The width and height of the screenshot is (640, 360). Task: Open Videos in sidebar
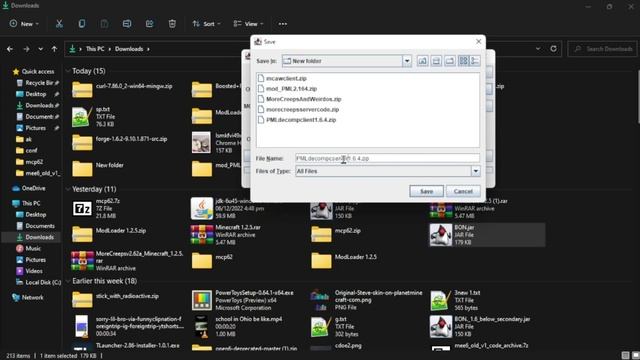[x=29, y=271]
